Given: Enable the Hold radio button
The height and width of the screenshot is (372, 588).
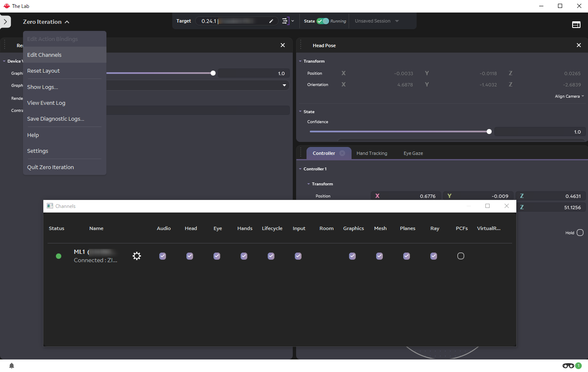Looking at the screenshot, I should pyautogui.click(x=580, y=233).
